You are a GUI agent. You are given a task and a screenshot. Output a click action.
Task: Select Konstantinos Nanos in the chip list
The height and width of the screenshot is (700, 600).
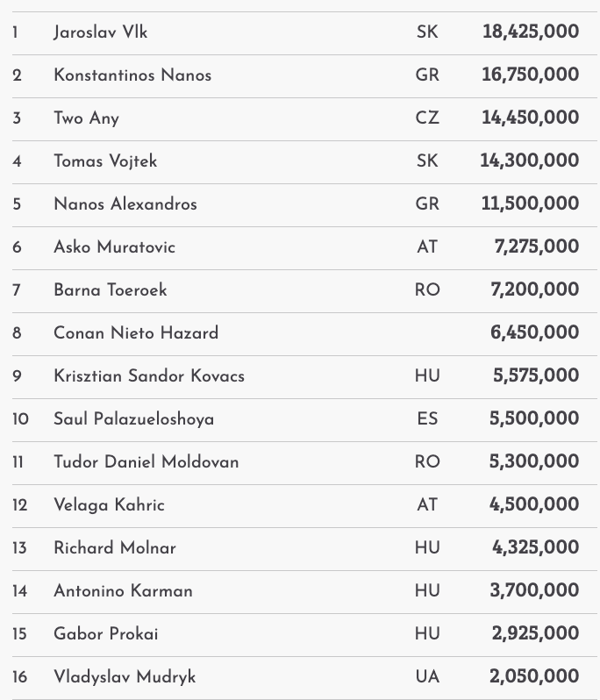(x=132, y=75)
